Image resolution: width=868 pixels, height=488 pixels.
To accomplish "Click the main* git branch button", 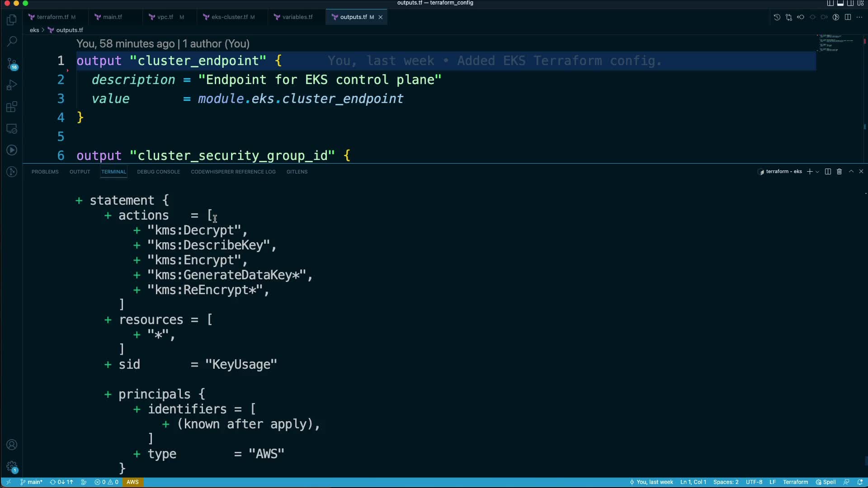I will point(32,482).
